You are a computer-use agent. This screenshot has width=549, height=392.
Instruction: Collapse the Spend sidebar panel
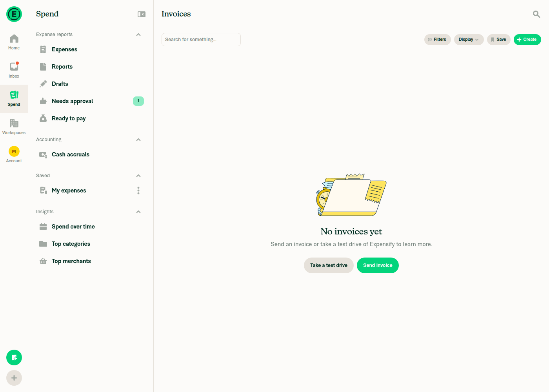tap(142, 14)
